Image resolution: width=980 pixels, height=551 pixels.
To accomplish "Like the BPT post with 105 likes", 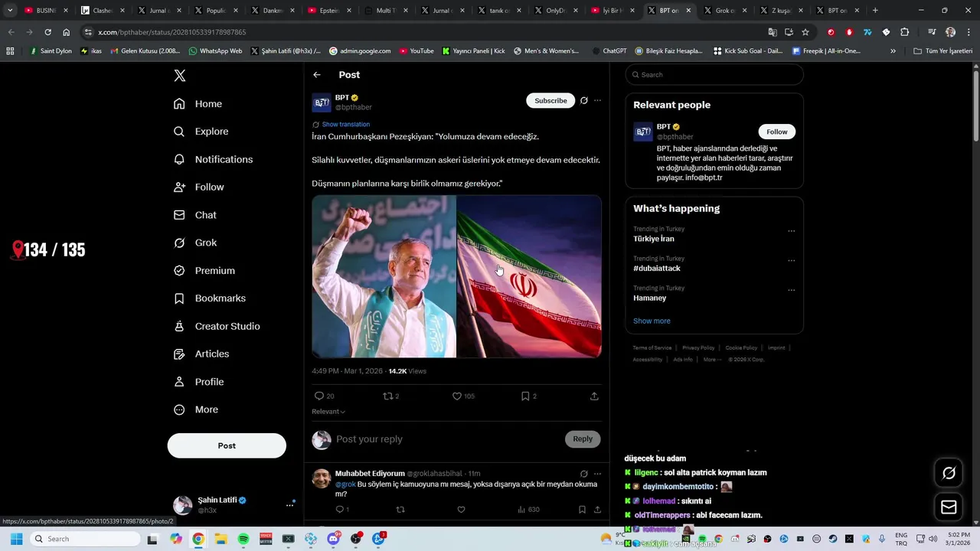I will point(456,396).
